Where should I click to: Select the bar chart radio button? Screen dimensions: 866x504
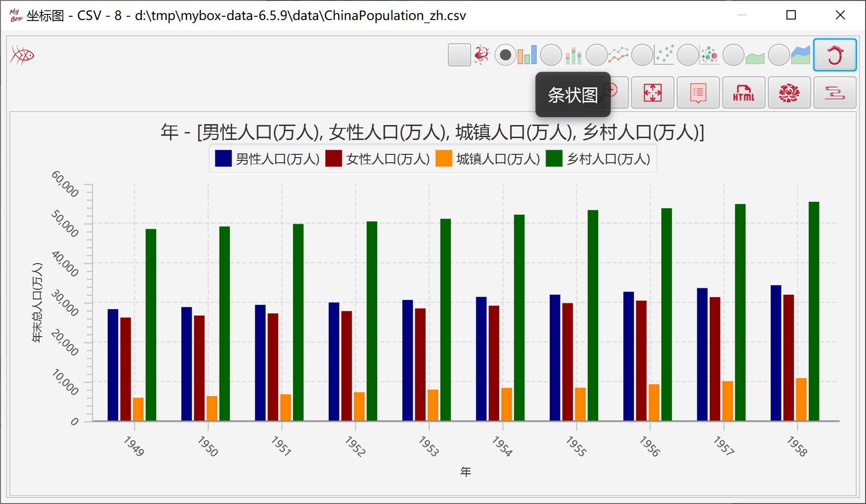coord(505,55)
